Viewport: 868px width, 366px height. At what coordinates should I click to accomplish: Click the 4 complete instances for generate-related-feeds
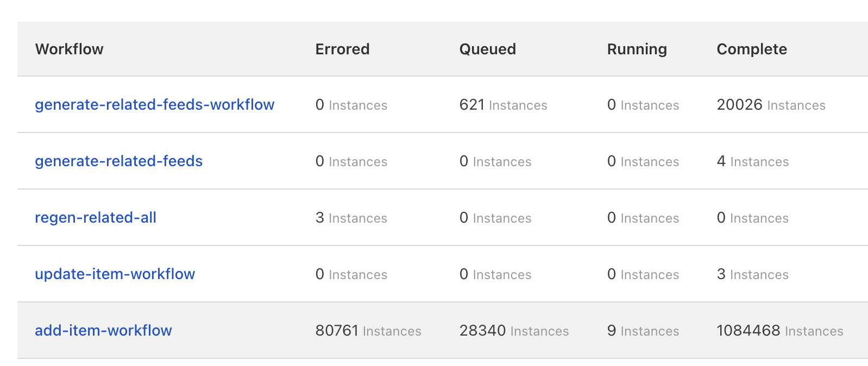tap(752, 161)
